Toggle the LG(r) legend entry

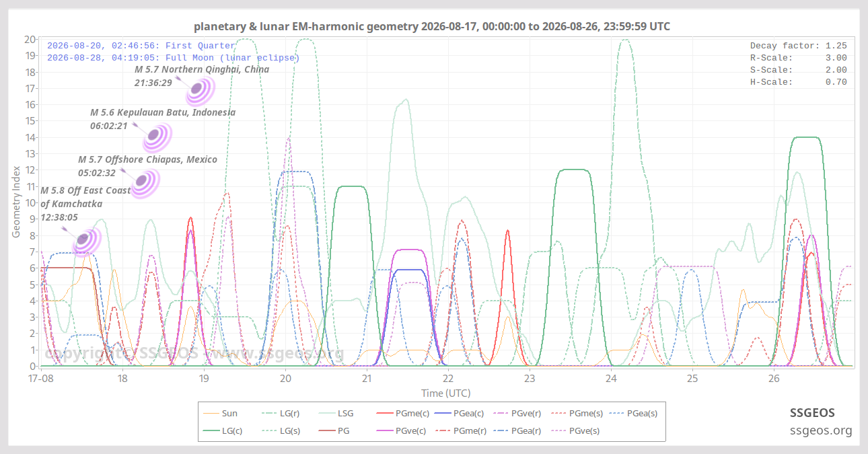(x=279, y=414)
